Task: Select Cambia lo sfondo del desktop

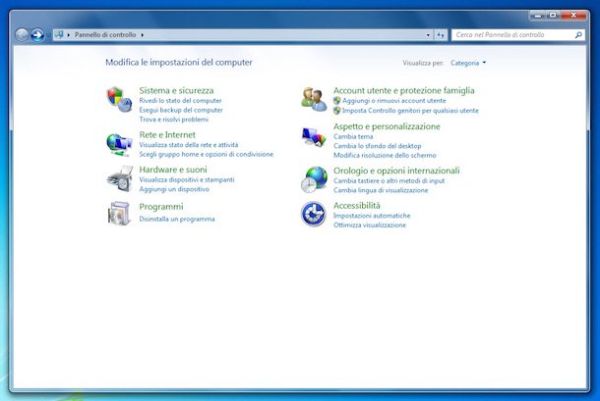Action: [x=378, y=146]
